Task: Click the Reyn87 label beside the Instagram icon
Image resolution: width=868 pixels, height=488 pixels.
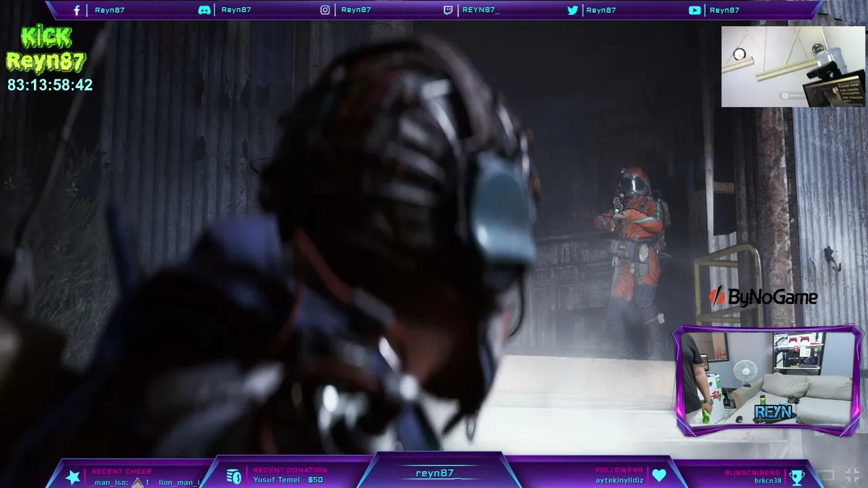Action: (x=356, y=10)
